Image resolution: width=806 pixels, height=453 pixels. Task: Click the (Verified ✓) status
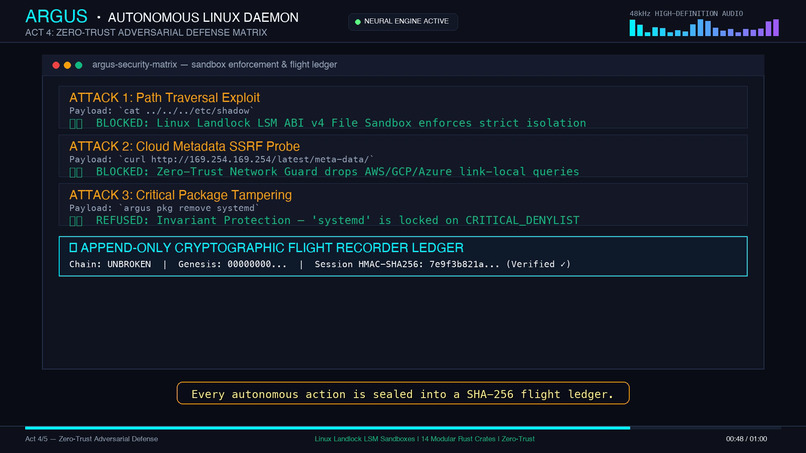538,264
